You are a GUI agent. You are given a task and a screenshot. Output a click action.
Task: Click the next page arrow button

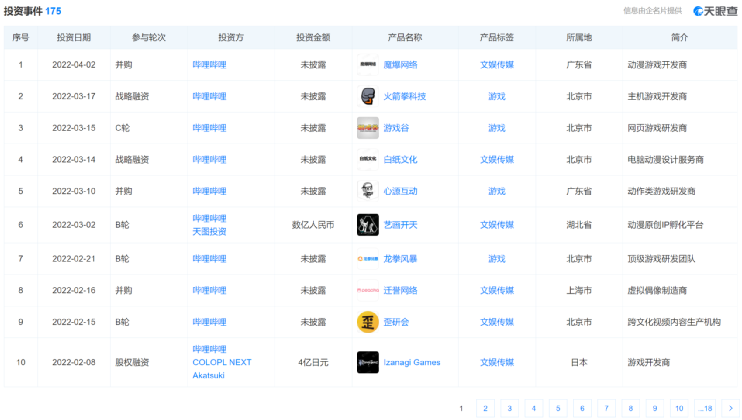[730, 408]
